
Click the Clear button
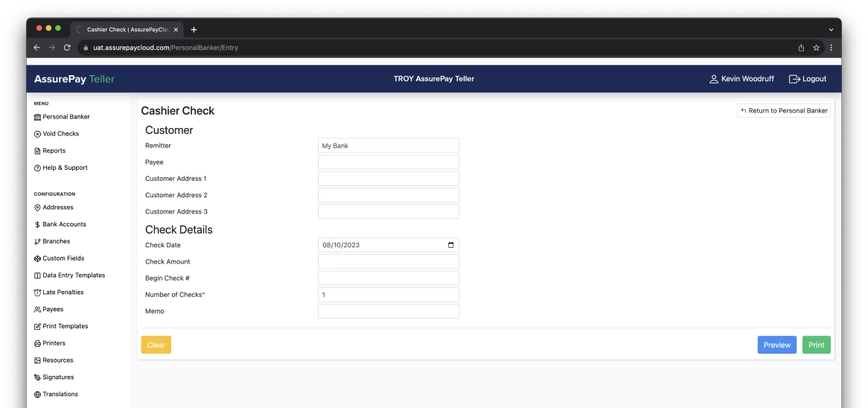click(x=156, y=345)
